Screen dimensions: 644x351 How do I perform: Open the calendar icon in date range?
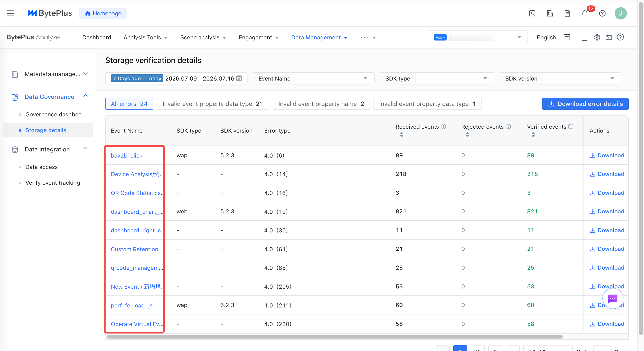[239, 78]
